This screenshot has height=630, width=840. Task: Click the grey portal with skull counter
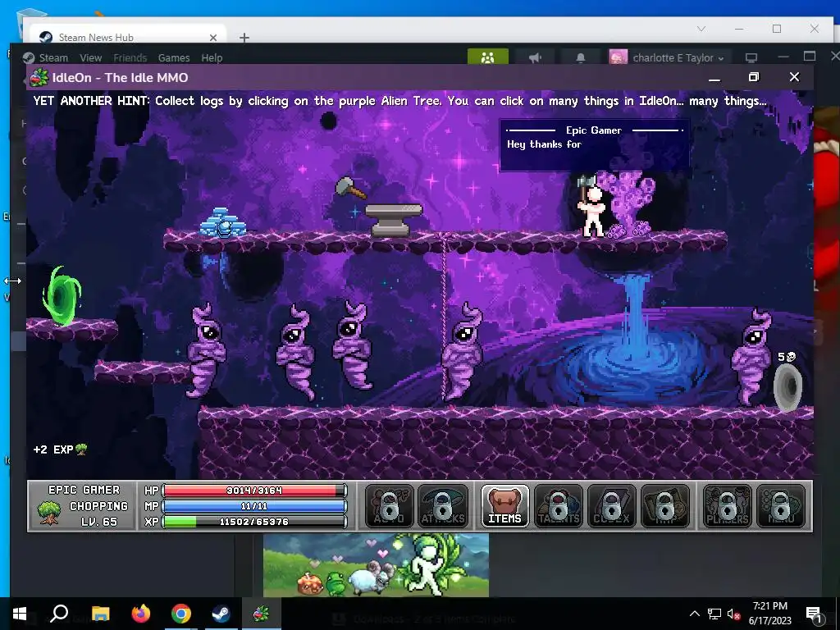click(x=788, y=387)
